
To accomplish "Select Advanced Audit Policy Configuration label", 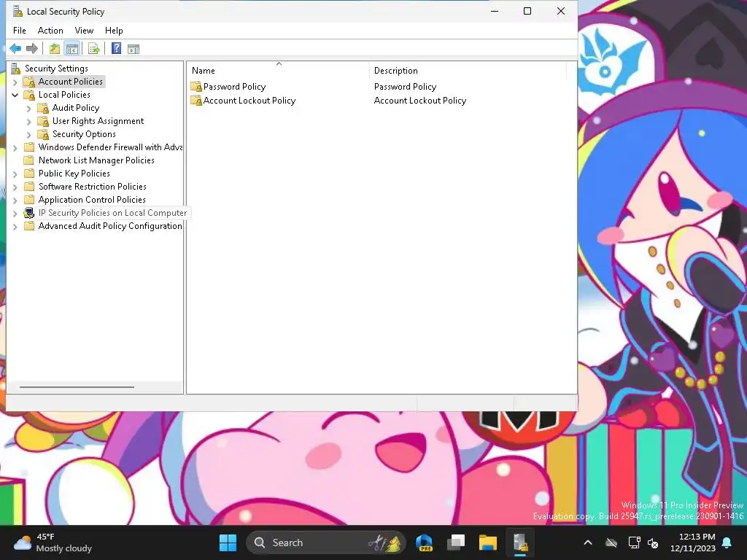I will point(110,226).
